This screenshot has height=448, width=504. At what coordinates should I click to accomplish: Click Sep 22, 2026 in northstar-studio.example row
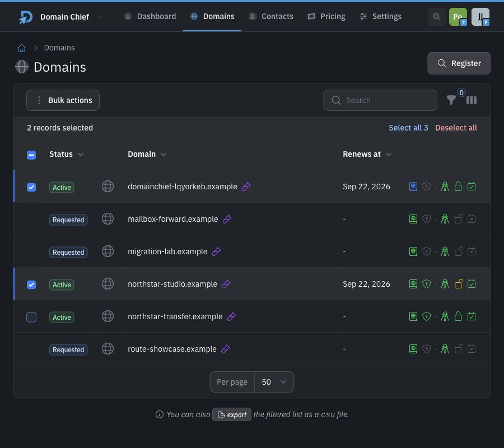click(x=366, y=284)
